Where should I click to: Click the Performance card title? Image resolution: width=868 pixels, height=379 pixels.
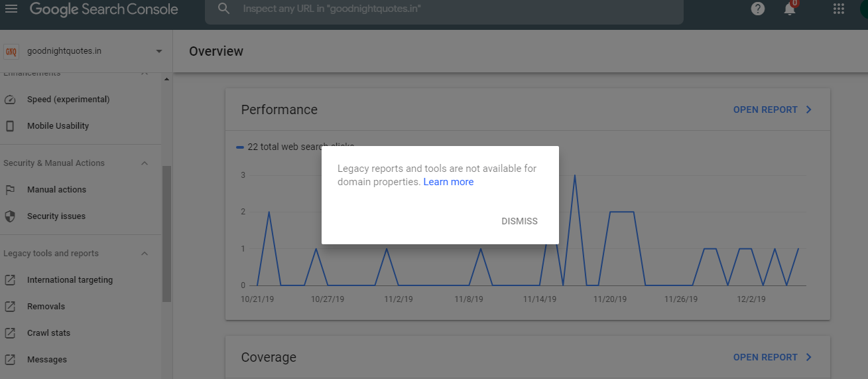pos(279,110)
